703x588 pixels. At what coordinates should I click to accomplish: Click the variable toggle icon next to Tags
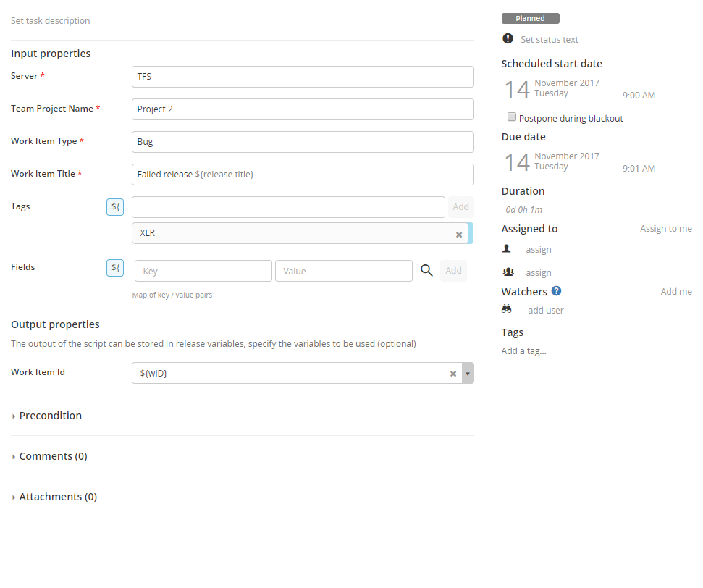115,207
